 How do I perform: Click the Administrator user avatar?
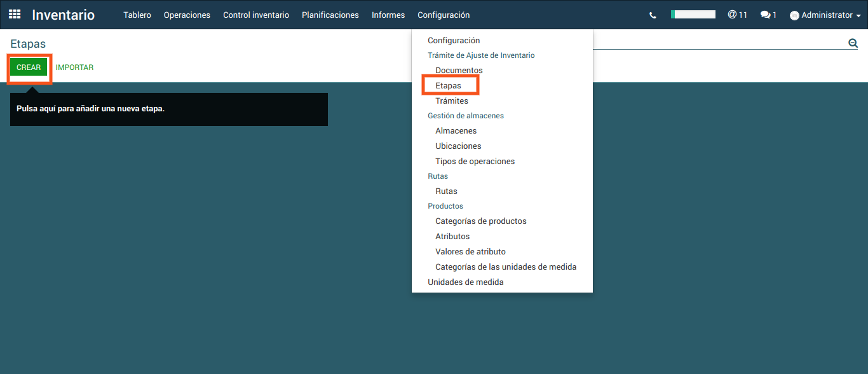pos(794,15)
